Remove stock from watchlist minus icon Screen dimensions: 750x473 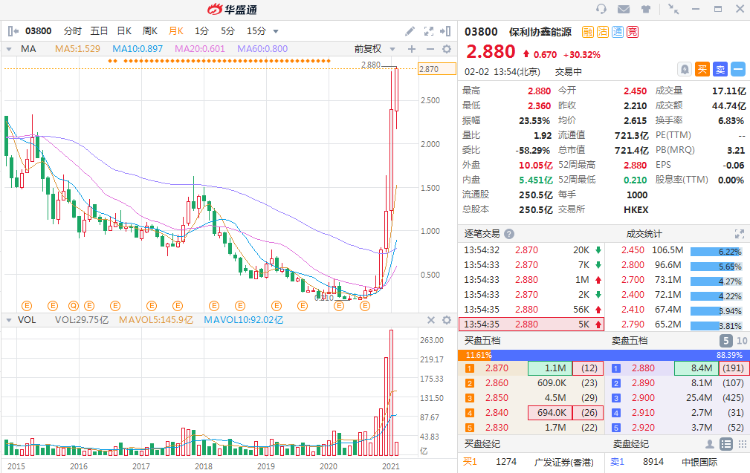[738, 69]
